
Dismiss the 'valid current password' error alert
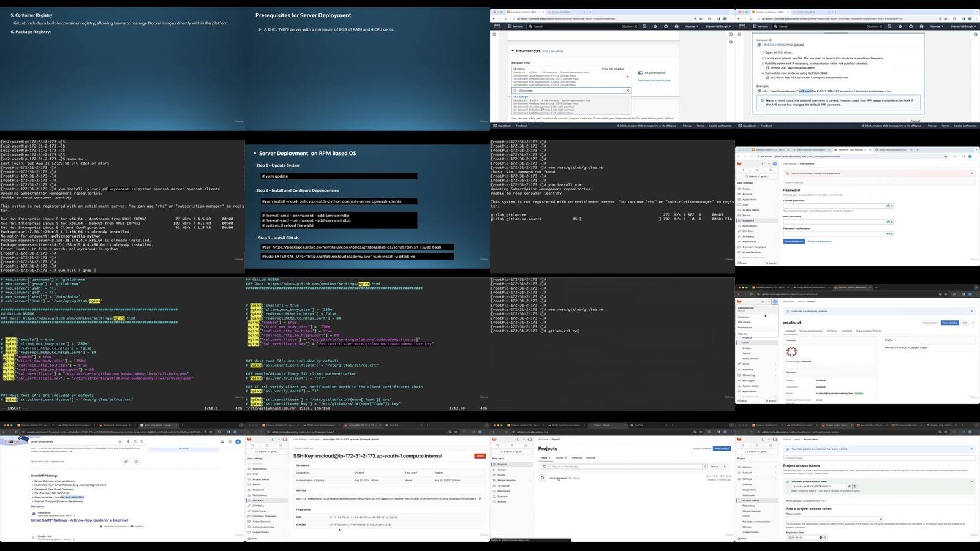click(x=971, y=173)
